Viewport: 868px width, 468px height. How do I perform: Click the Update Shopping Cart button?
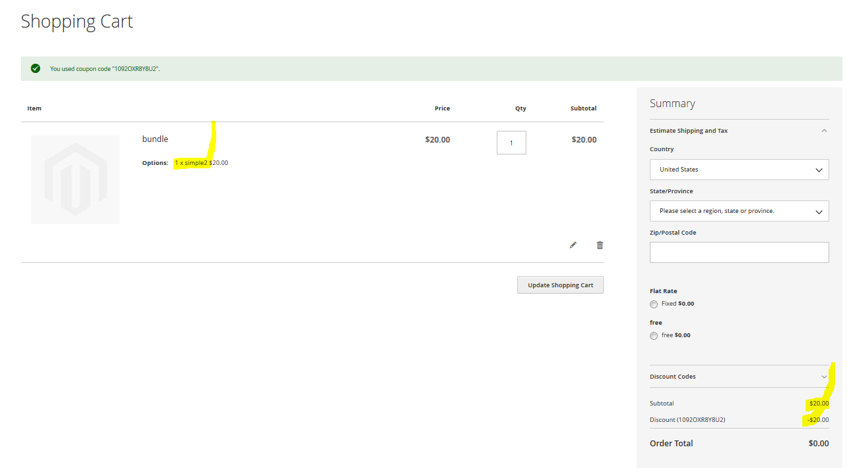560,285
